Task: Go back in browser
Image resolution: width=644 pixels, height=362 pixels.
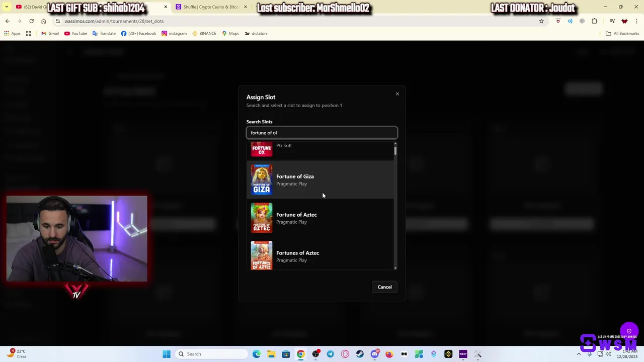Action: pyautogui.click(x=7, y=21)
